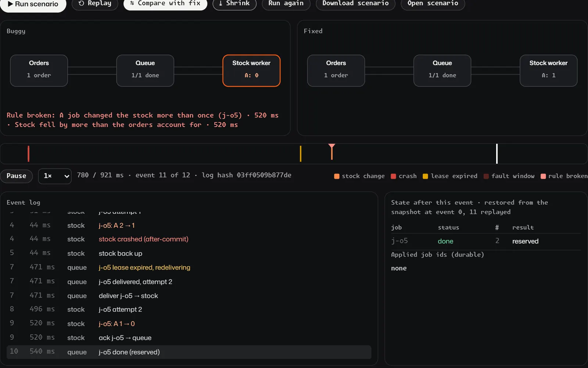This screenshot has height=368, width=588.
Task: Select the Queue node in Buggy panel
Action: point(145,71)
